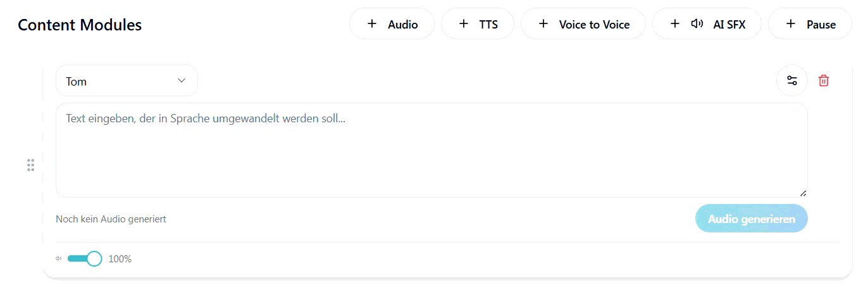Open the module settings sliders icon
The width and height of the screenshot is (868, 299).
(792, 81)
